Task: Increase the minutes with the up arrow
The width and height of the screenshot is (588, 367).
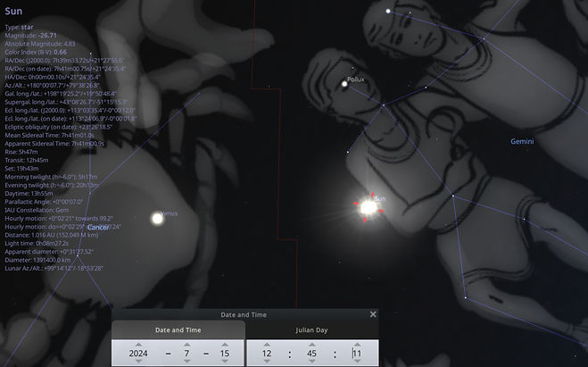Action: [x=311, y=345]
